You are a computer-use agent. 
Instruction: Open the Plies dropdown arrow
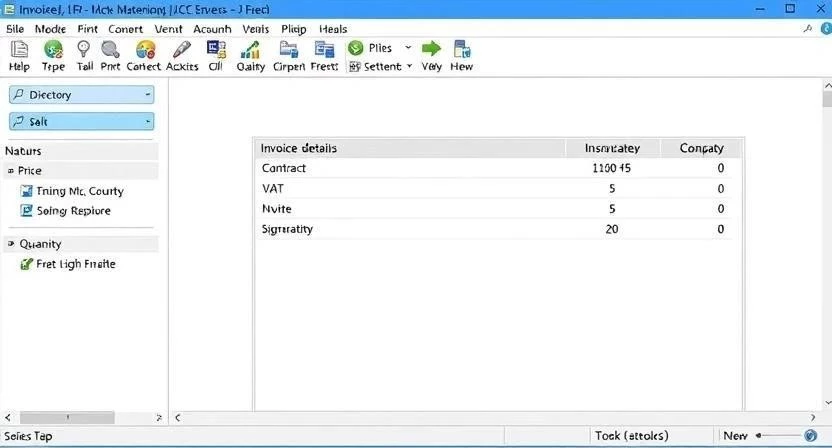pos(408,48)
